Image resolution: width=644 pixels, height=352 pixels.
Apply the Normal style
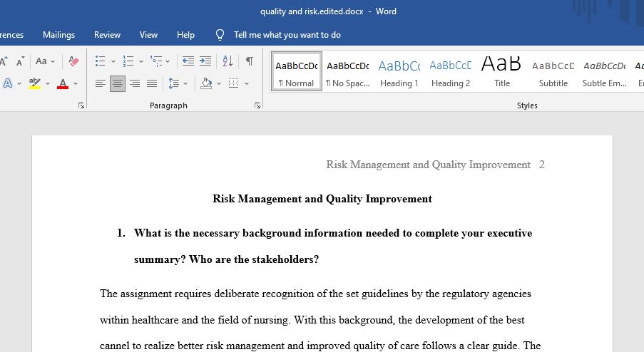[297, 71]
